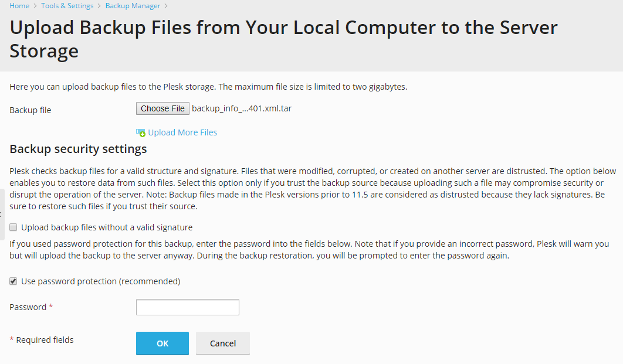Go to Home breadcrumb
This screenshot has width=623, height=364.
click(x=19, y=6)
